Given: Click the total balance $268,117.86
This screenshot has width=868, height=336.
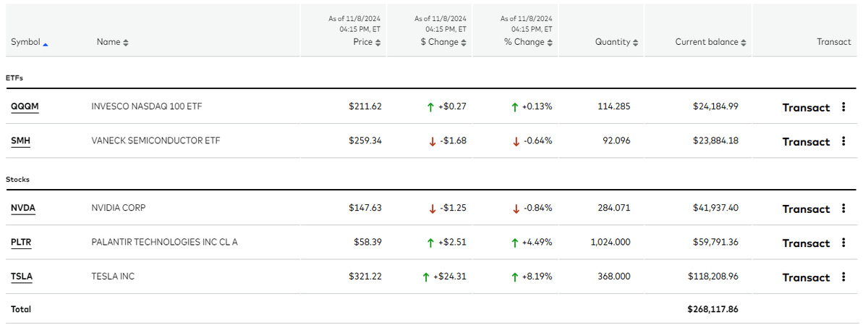Looking at the screenshot, I should [713, 309].
